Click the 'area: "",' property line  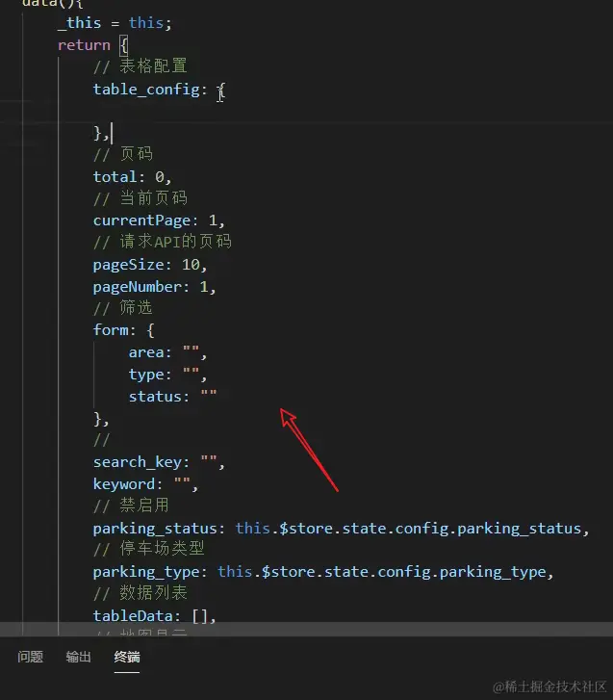[167, 352]
